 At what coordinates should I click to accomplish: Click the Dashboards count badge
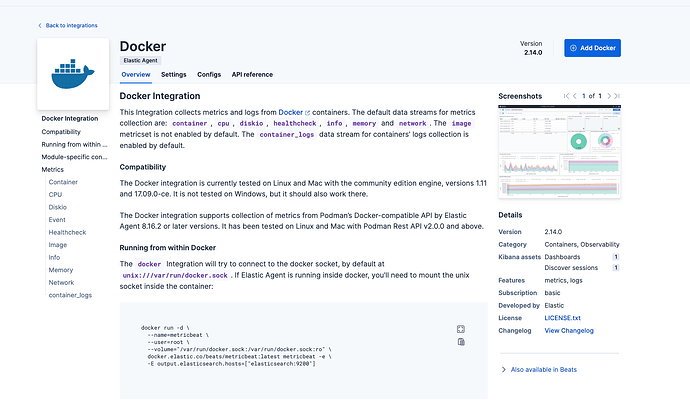pos(616,257)
